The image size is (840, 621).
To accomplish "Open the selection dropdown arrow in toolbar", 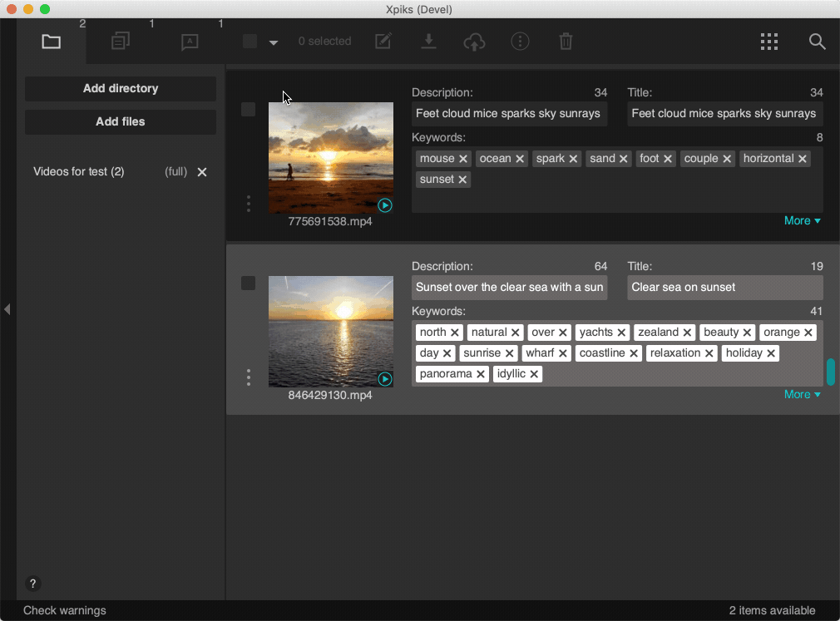I will [274, 42].
